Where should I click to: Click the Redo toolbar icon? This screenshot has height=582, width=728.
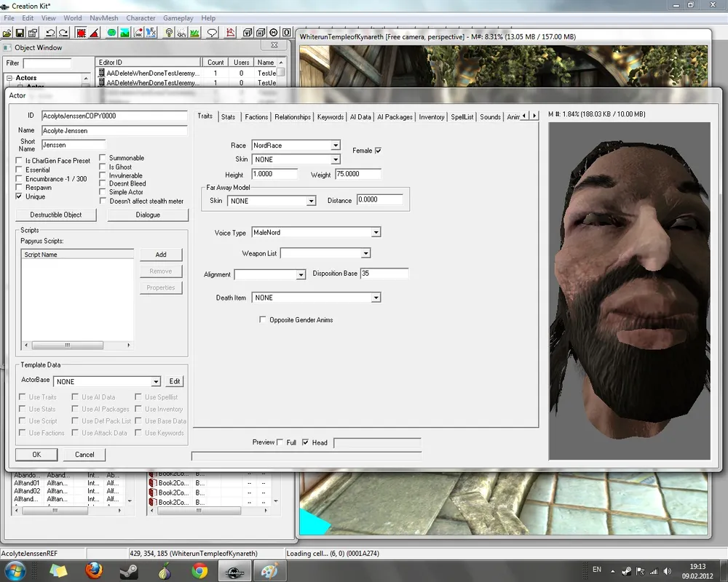63,33
